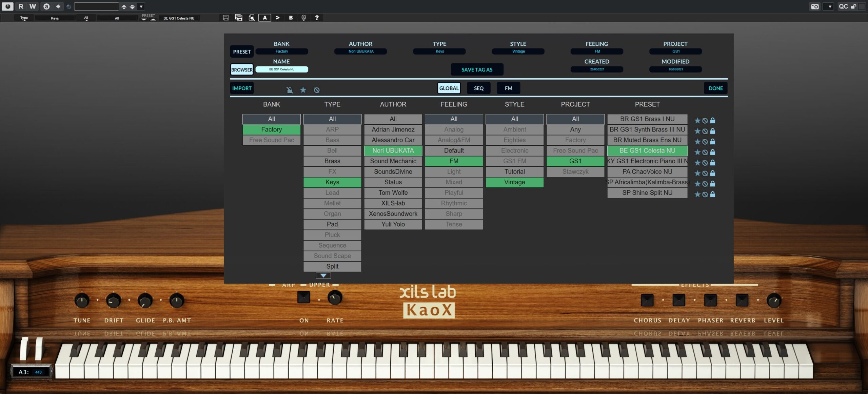
Task: Step to the previous preset with down arrow
Action: point(144,19)
